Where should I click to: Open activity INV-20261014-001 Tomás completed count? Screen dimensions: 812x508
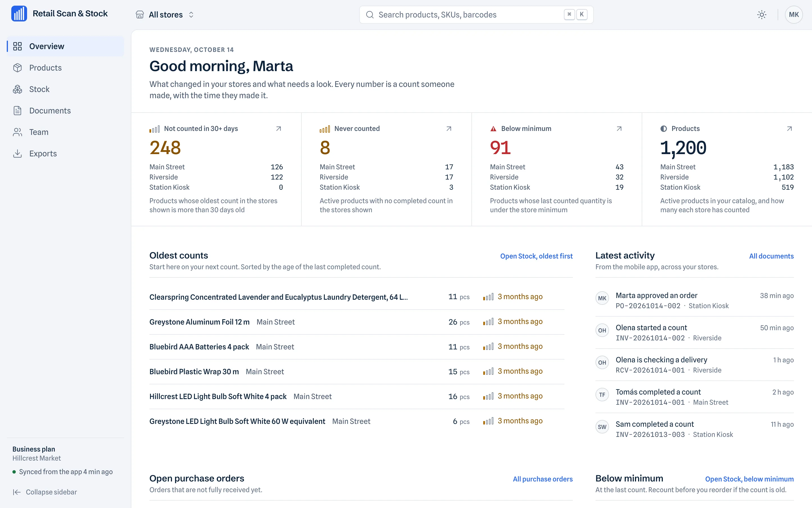click(694, 397)
